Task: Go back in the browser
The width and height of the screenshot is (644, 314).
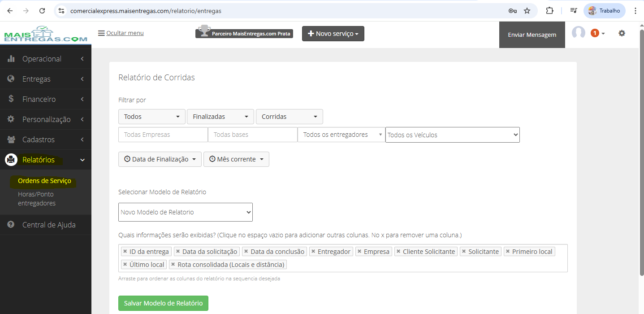Action: click(x=10, y=11)
